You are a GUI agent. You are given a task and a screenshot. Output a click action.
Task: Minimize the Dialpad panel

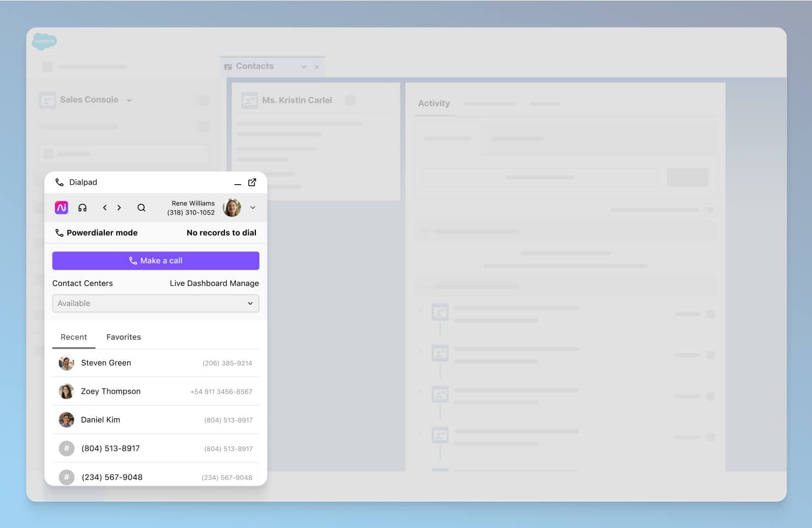coord(237,183)
